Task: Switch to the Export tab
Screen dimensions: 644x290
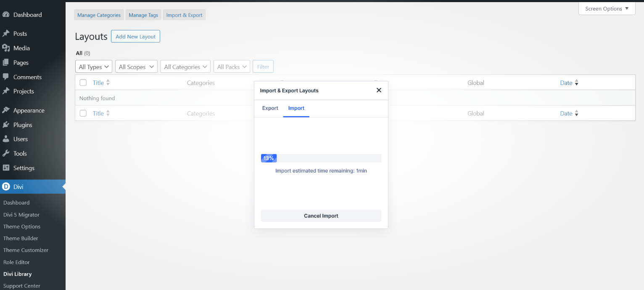Action: coord(270,108)
